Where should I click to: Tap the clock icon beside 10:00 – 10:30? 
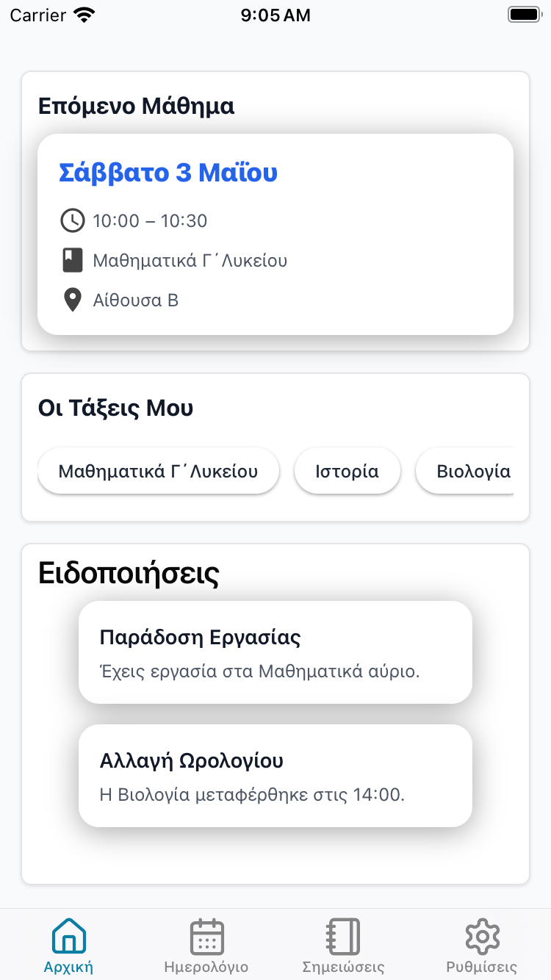72,220
